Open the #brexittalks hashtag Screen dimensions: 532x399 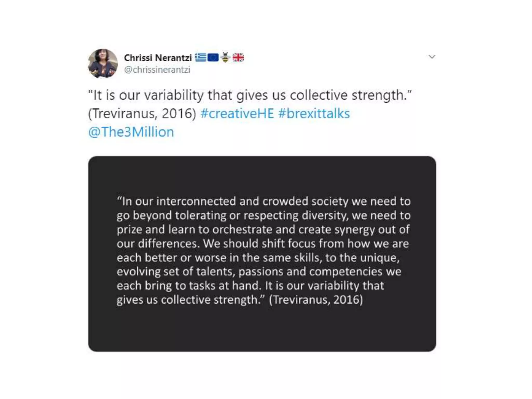click(x=314, y=114)
